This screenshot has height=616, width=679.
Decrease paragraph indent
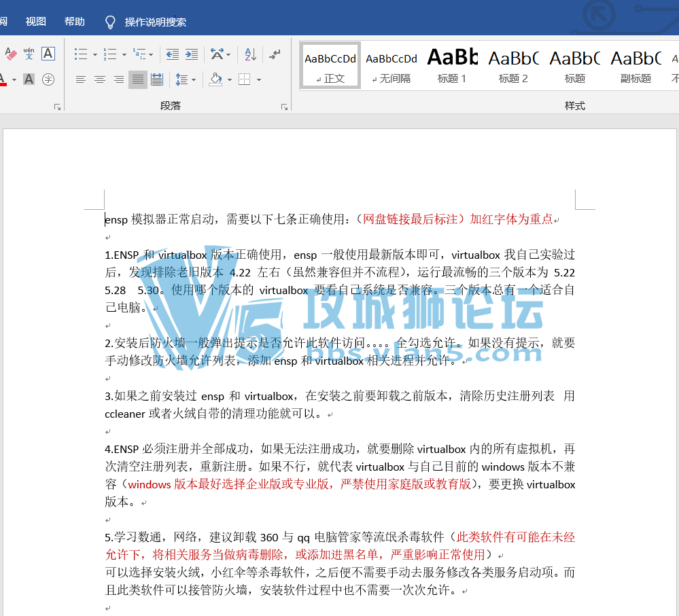tap(173, 54)
